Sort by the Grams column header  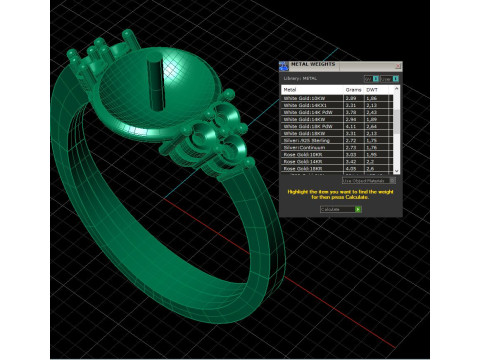tap(353, 90)
